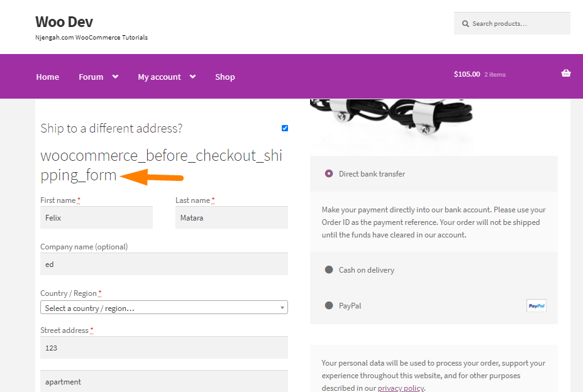Viewport: 583px width, 392px height.
Task: Toggle Ship to a different address checkbox
Action: [x=285, y=128]
